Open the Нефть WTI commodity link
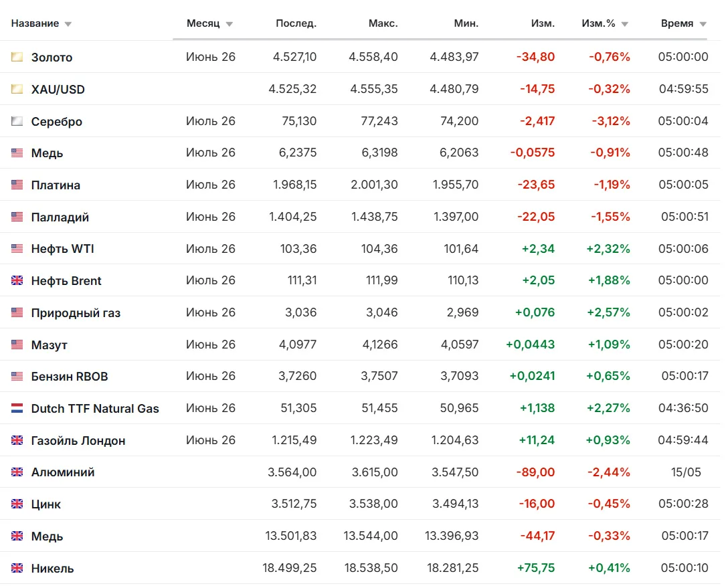This screenshot has height=586, width=728. [x=63, y=249]
